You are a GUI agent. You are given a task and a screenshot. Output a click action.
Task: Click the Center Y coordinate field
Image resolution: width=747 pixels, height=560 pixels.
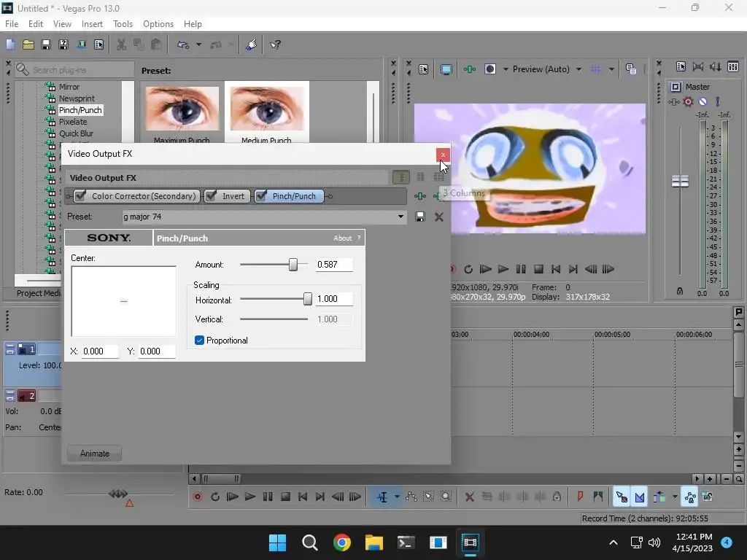click(x=157, y=351)
